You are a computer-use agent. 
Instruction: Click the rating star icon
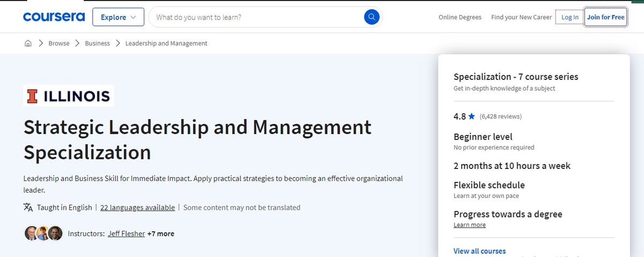[471, 116]
